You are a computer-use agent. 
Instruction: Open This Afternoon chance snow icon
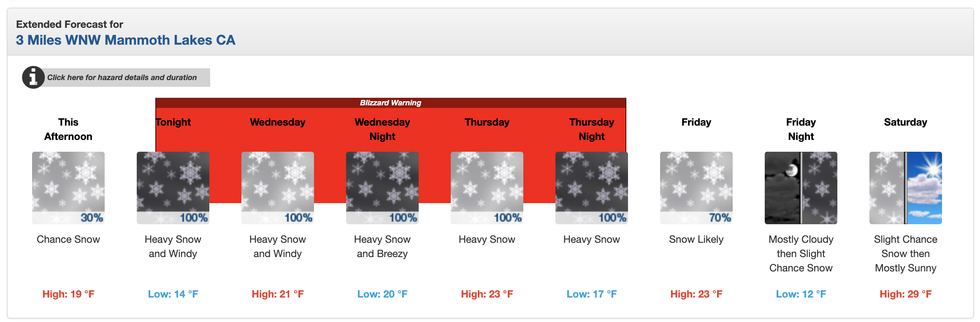(68, 188)
